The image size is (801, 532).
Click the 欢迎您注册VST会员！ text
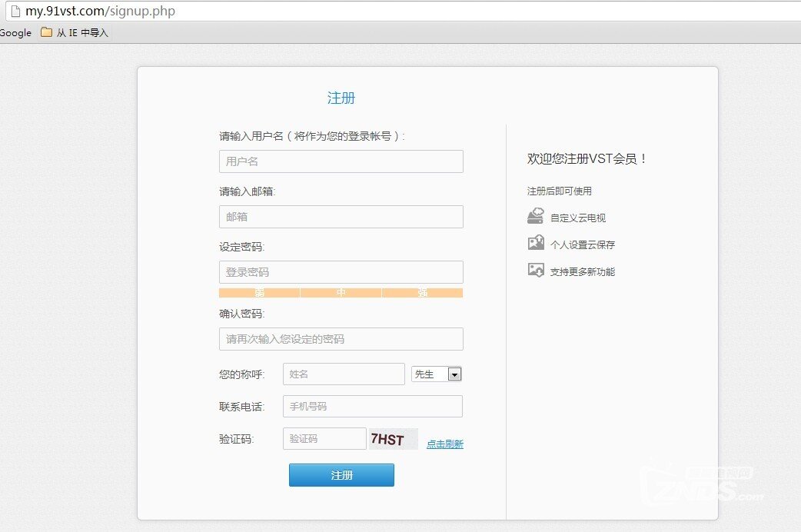coord(587,159)
